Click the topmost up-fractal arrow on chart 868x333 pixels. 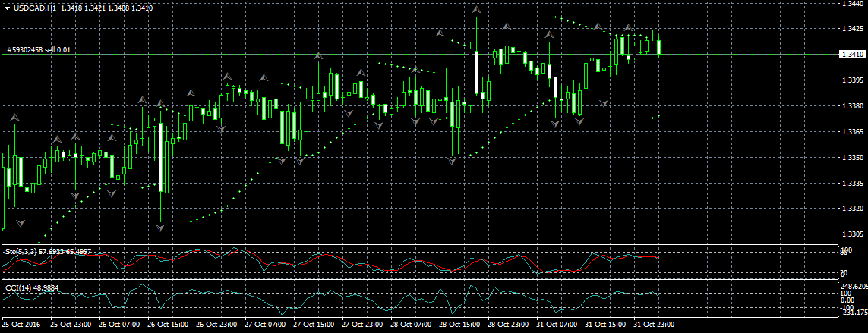(476, 11)
